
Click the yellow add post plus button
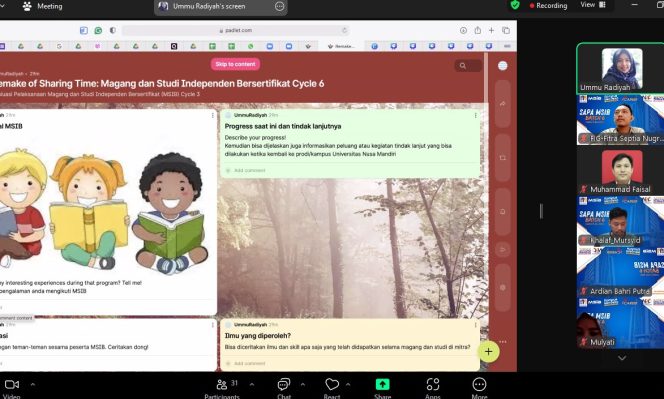[x=488, y=352]
